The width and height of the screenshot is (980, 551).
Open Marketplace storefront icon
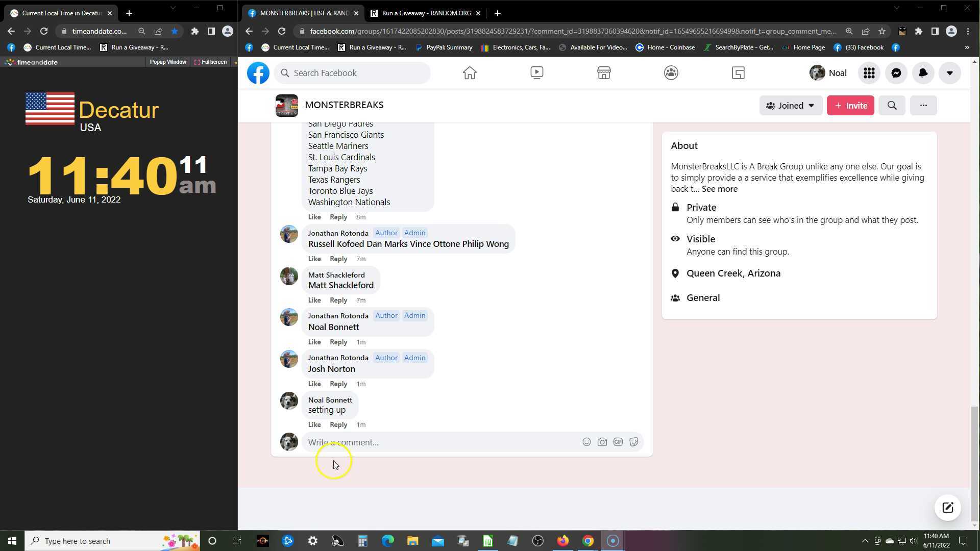coord(604,73)
